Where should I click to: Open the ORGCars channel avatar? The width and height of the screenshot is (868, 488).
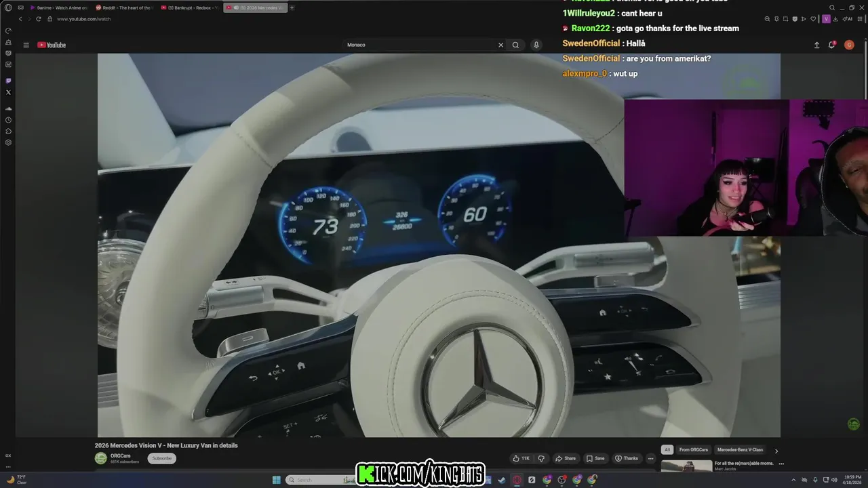tap(101, 458)
